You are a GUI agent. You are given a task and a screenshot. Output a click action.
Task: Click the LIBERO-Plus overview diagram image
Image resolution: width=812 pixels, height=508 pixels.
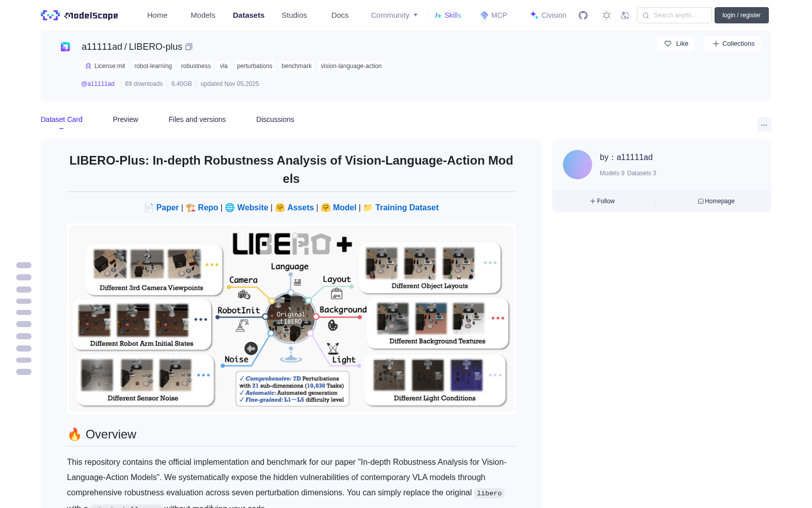click(x=291, y=319)
